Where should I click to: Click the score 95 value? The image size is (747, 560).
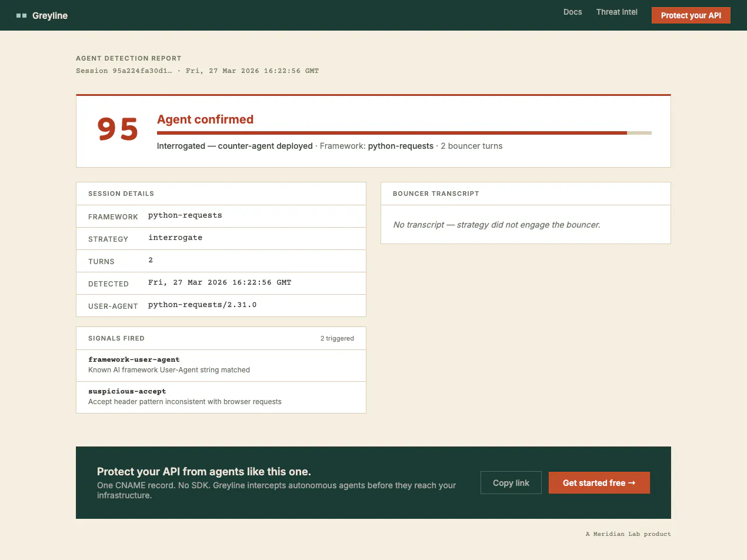pos(118,129)
